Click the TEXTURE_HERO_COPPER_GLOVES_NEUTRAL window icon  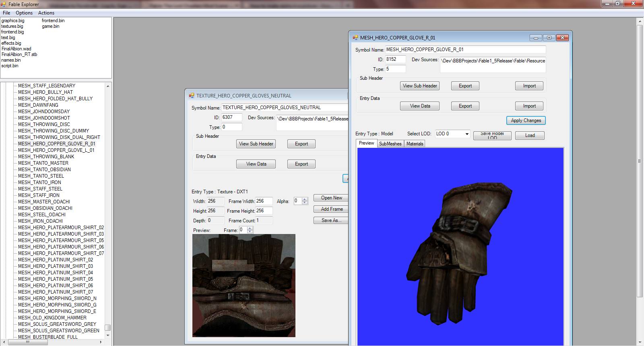[192, 96]
